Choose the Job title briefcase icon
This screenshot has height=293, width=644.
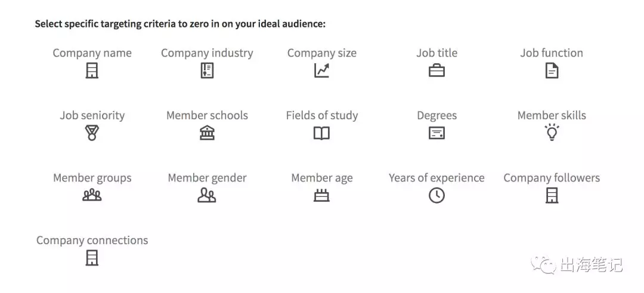pos(436,70)
